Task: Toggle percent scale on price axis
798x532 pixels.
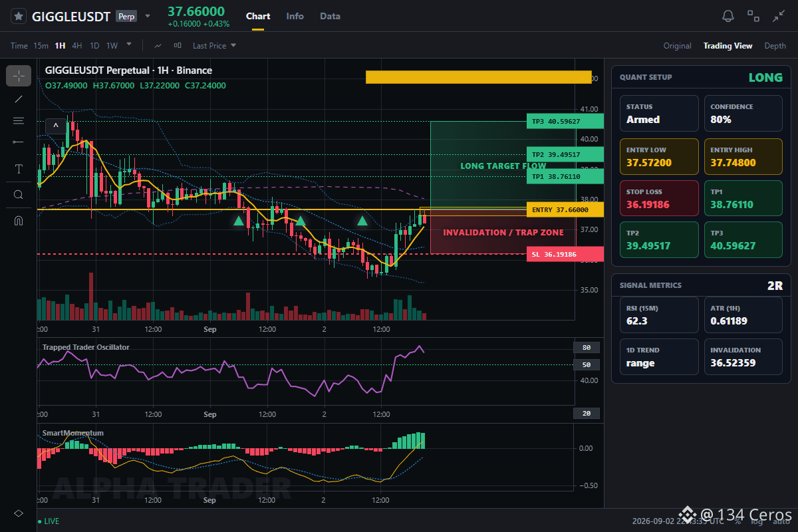Action: (737, 521)
